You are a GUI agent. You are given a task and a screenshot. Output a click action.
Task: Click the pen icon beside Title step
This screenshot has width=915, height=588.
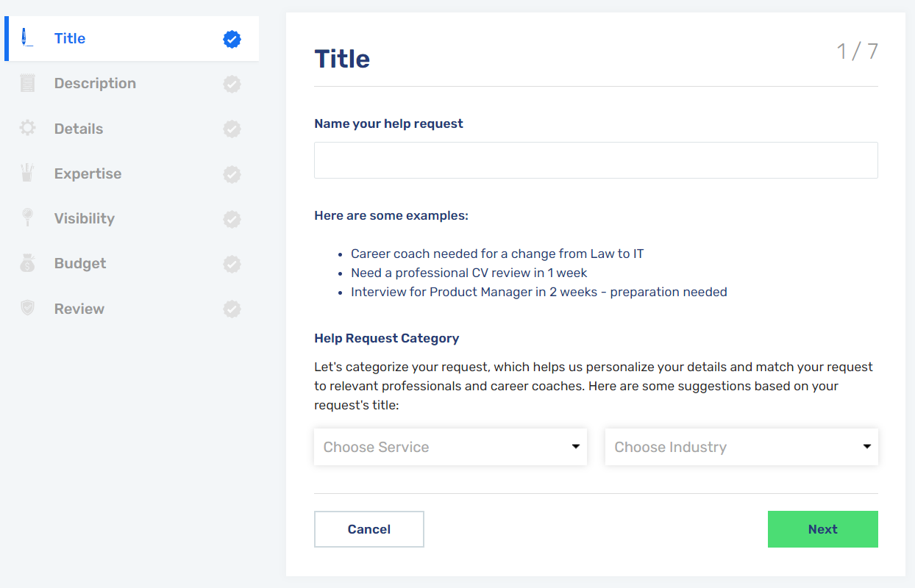[27, 37]
